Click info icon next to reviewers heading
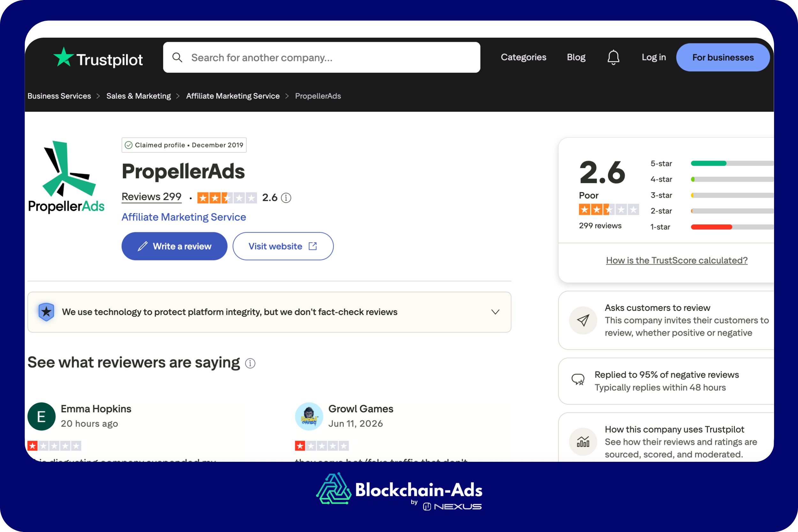 (x=250, y=363)
